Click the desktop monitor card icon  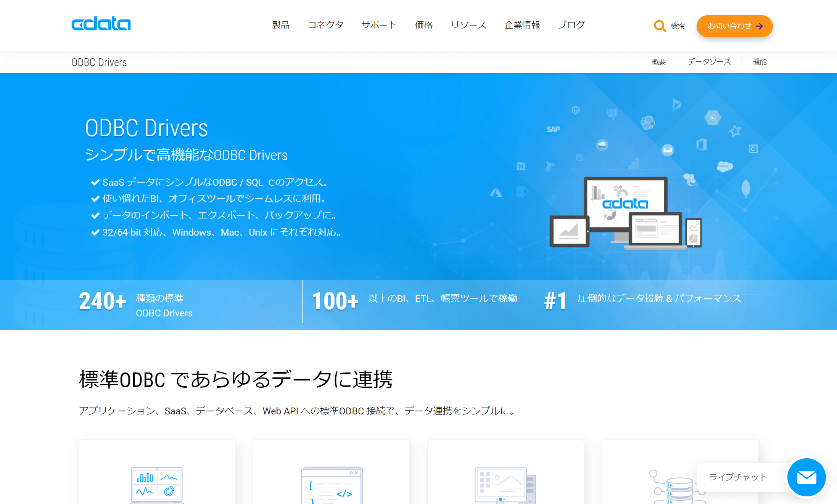(x=505, y=485)
